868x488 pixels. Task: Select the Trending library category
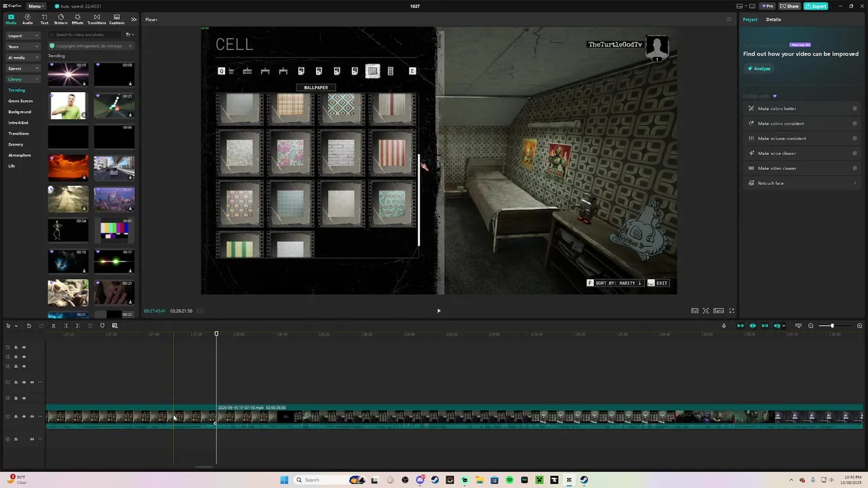16,90
